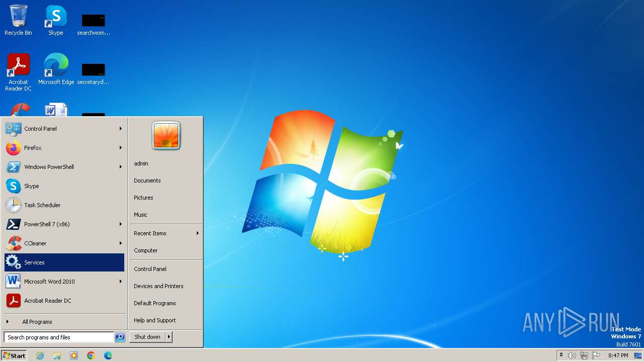Image resolution: width=644 pixels, height=362 pixels.
Task: Expand Recent Items submenu
Action: pyautogui.click(x=166, y=233)
